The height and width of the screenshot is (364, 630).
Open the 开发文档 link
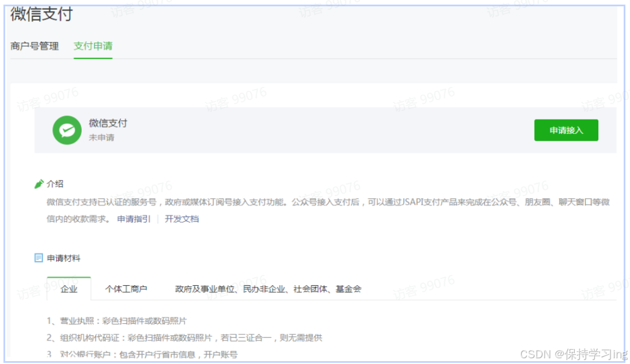coord(182,219)
